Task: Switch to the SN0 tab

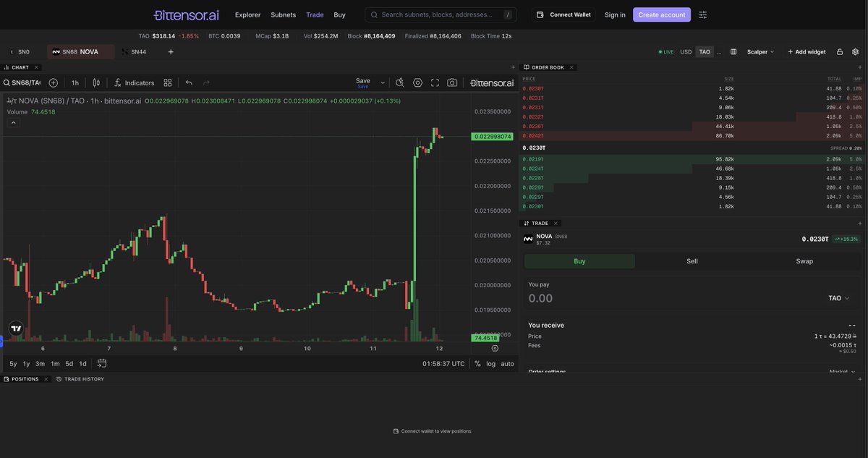Action: 20,52
